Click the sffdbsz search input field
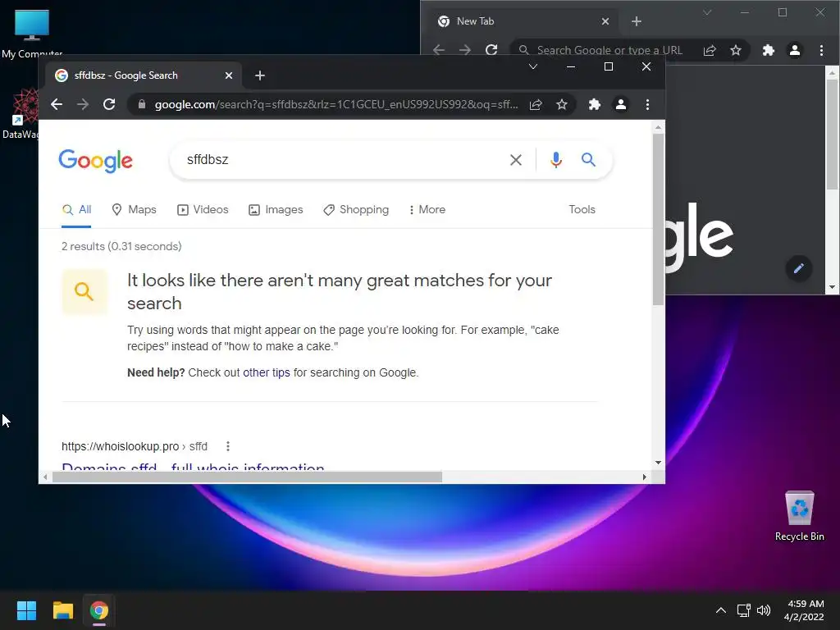The width and height of the screenshot is (840, 630). 343,160
